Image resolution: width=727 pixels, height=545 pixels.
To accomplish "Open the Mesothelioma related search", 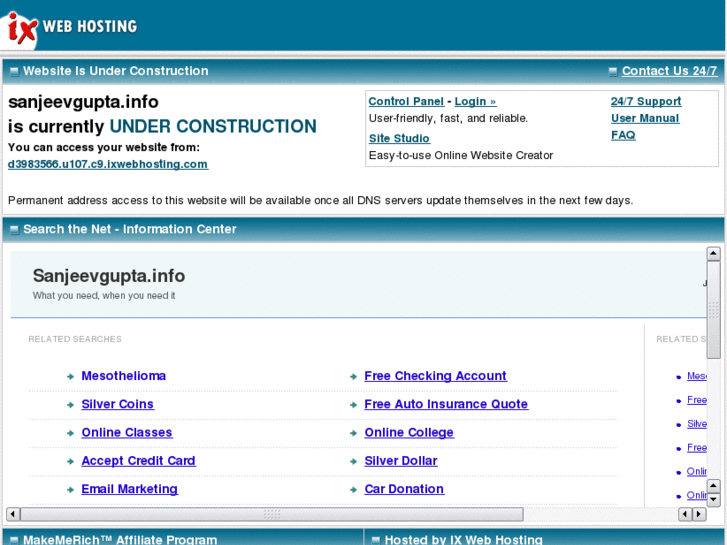I will click(124, 376).
